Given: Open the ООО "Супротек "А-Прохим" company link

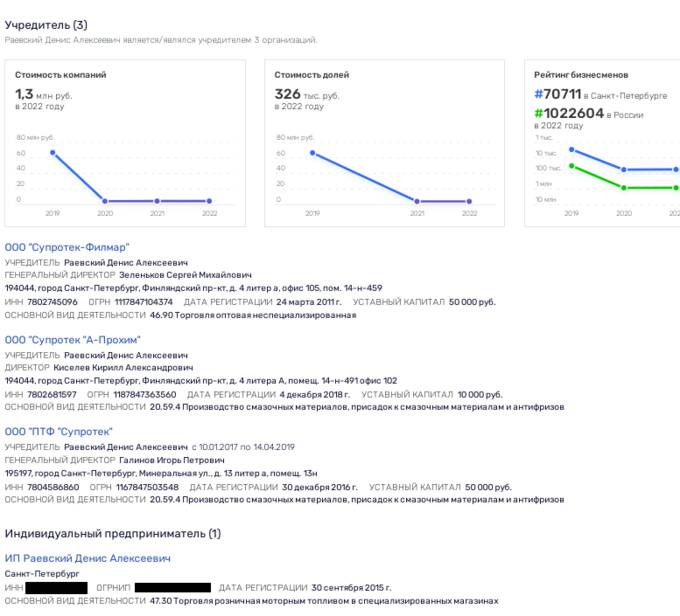Looking at the screenshot, I should point(72,340).
